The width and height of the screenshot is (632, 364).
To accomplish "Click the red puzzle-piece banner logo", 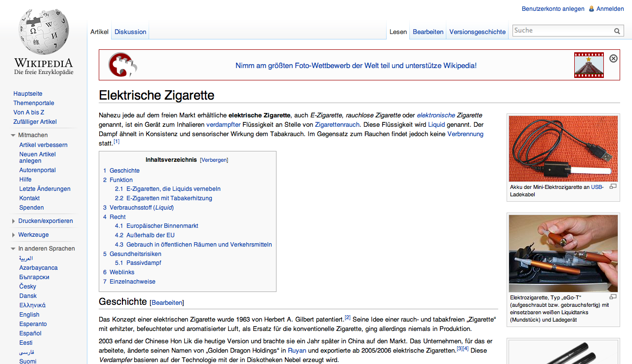I will click(x=123, y=65).
